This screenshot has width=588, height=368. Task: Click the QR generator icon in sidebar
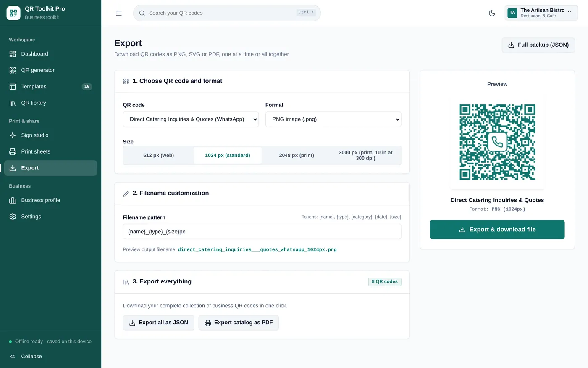pos(13,70)
